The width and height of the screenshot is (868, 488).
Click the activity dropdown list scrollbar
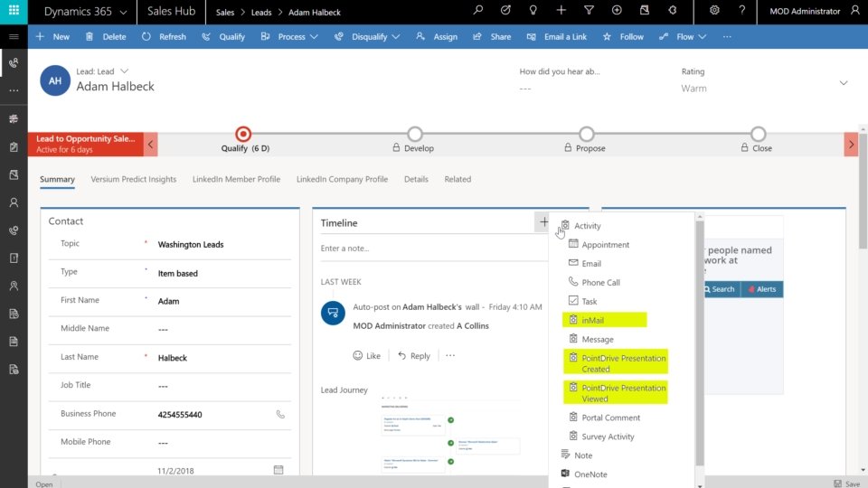point(700,343)
